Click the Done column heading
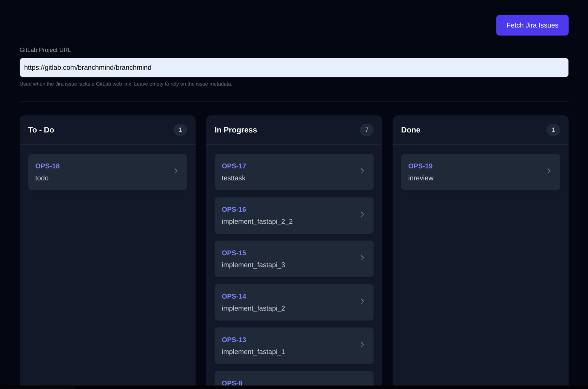The width and height of the screenshot is (588, 389). click(x=410, y=130)
